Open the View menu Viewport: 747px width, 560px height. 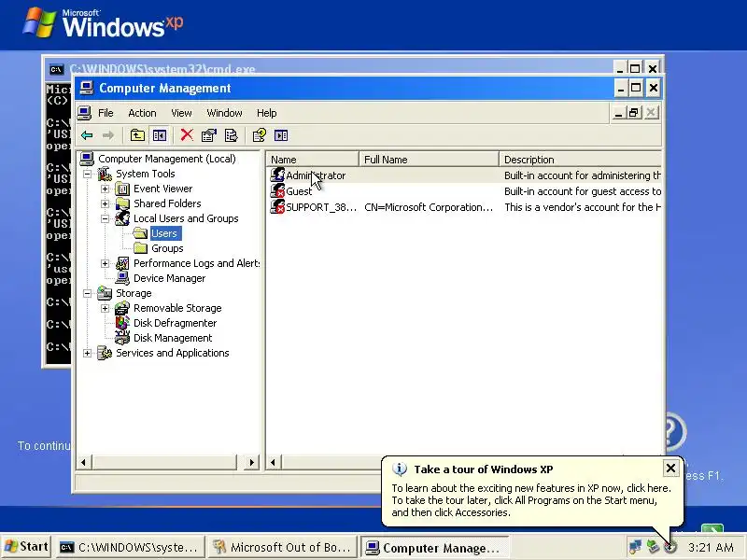pyautogui.click(x=181, y=113)
